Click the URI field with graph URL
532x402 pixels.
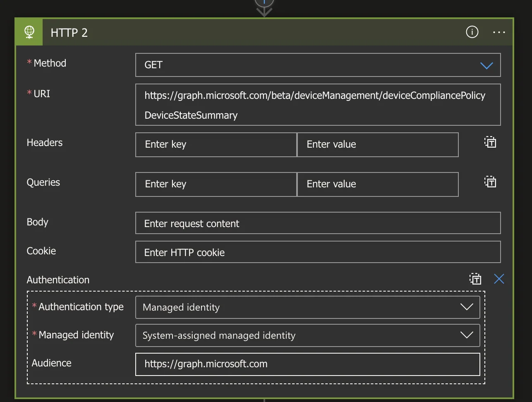(318, 105)
